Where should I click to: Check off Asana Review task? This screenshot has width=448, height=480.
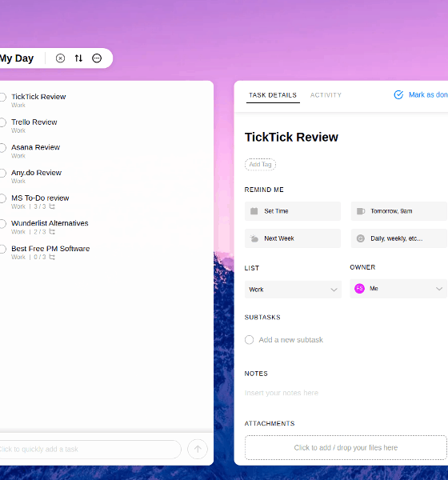[x=2, y=148]
